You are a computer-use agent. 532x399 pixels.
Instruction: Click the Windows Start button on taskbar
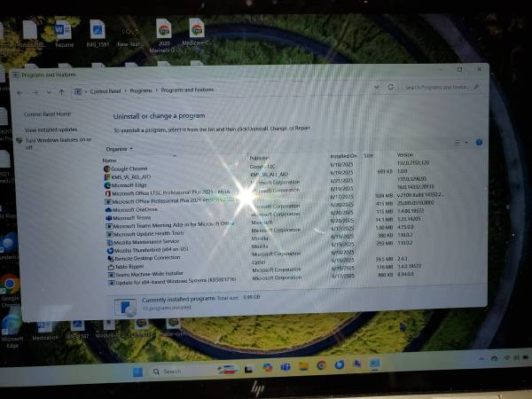click(138, 372)
